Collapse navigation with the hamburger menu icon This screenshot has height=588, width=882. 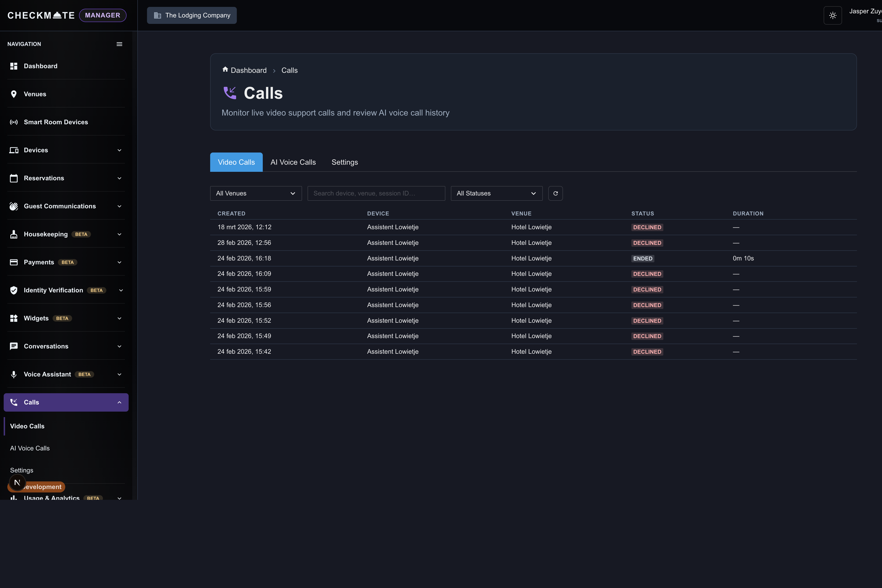(x=120, y=44)
